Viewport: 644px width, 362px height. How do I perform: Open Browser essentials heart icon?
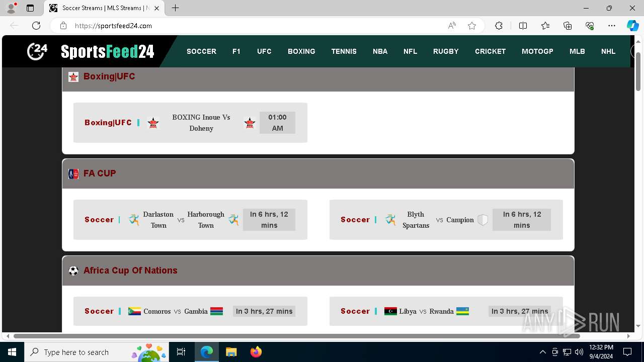click(x=590, y=26)
